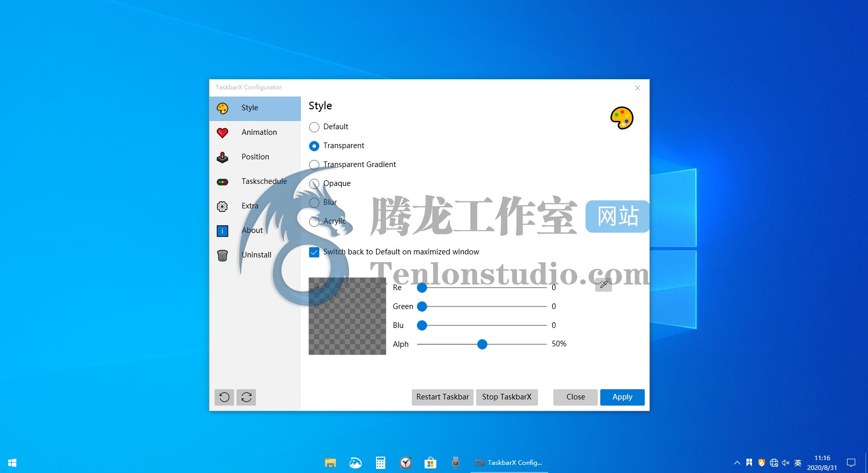
Task: Launch Calculator from the taskbar
Action: [x=381, y=463]
